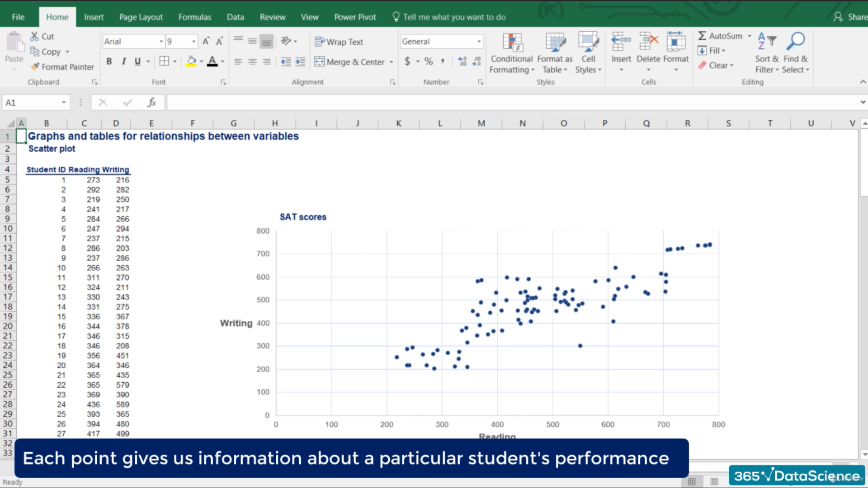Open the General number format dropdown

point(479,42)
